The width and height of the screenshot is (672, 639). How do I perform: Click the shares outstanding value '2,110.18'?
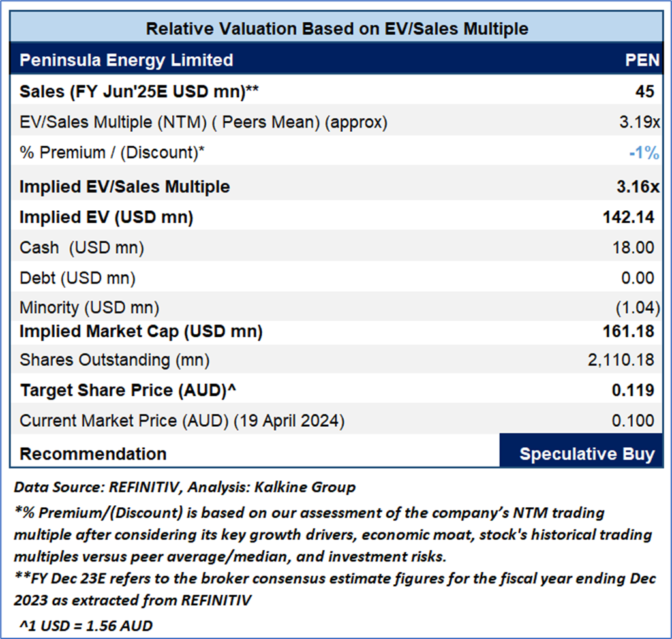[x=620, y=360]
